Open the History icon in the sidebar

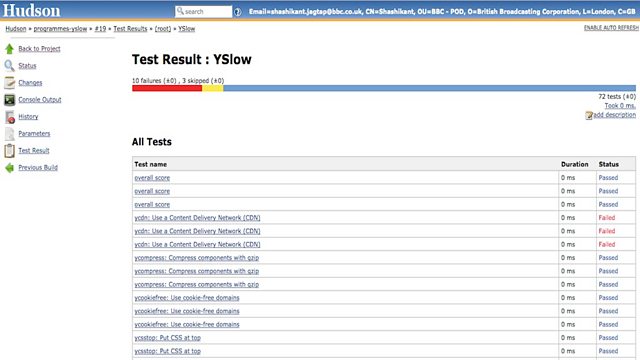[9, 117]
